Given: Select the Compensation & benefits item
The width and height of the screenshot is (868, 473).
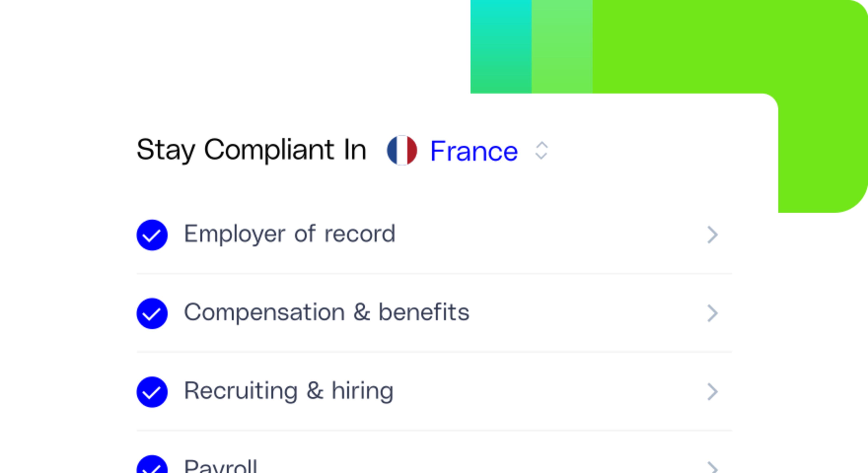Looking at the screenshot, I should click(326, 312).
